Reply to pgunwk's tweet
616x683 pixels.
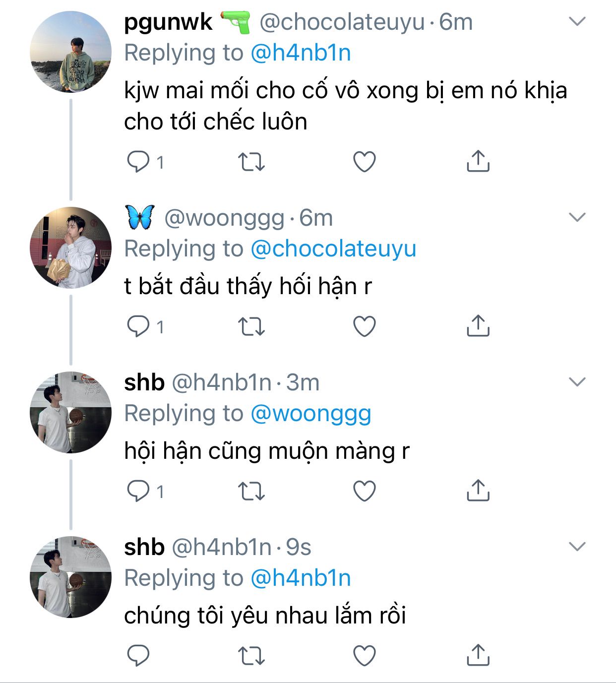click(x=138, y=162)
